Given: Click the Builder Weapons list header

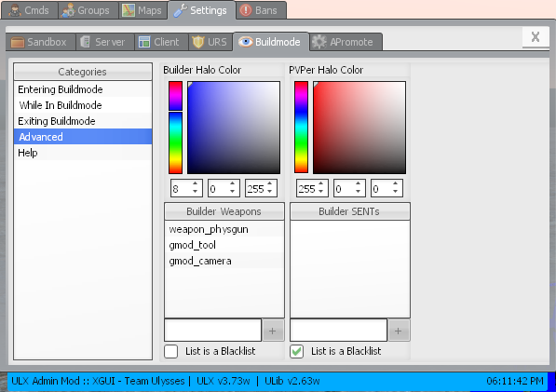Looking at the screenshot, I should [x=224, y=211].
